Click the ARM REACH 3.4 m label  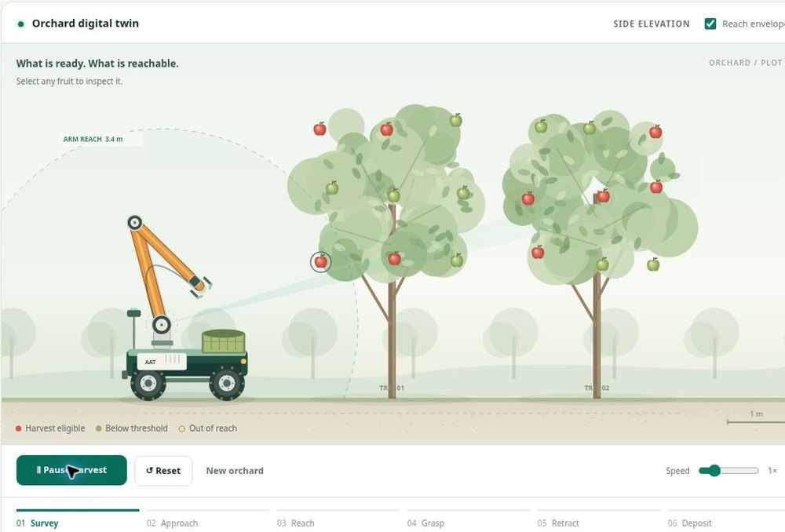coord(93,139)
